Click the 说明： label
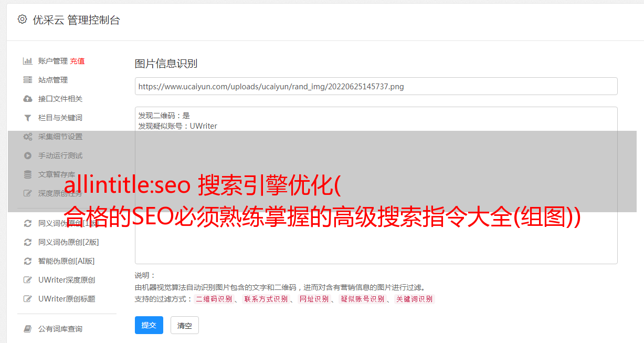Image resolution: width=644 pixels, height=343 pixels. 145,275
